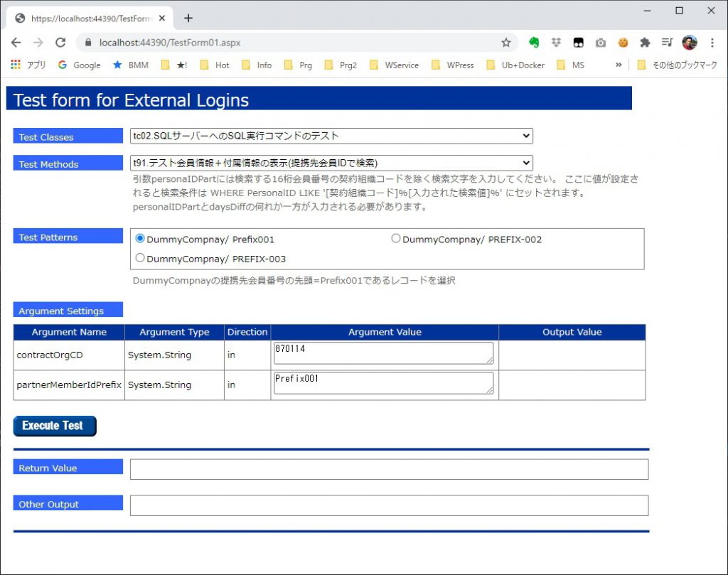This screenshot has height=575, width=728.
Task: Open the MS bookmark folder
Action: point(571,65)
